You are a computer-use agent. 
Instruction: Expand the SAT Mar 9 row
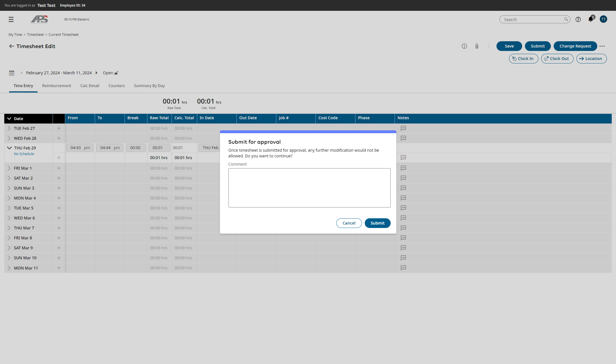coord(9,248)
